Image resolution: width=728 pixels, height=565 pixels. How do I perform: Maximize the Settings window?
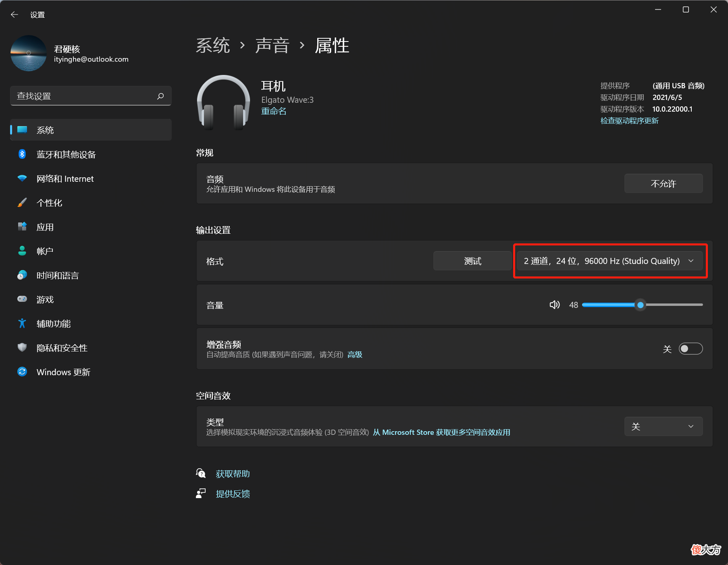tap(686, 9)
